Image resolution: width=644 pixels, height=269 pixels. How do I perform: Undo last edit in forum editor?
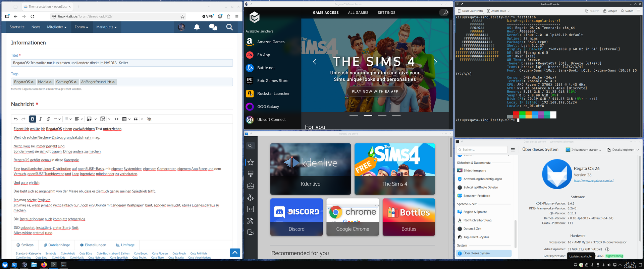16,119
